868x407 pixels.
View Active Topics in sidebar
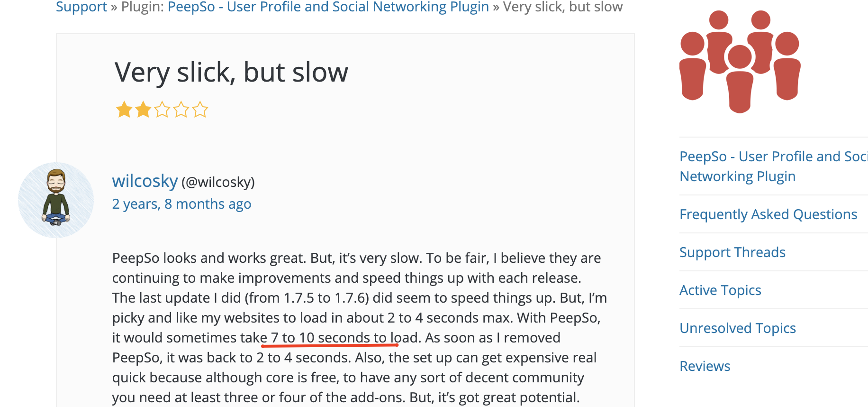[x=720, y=290]
